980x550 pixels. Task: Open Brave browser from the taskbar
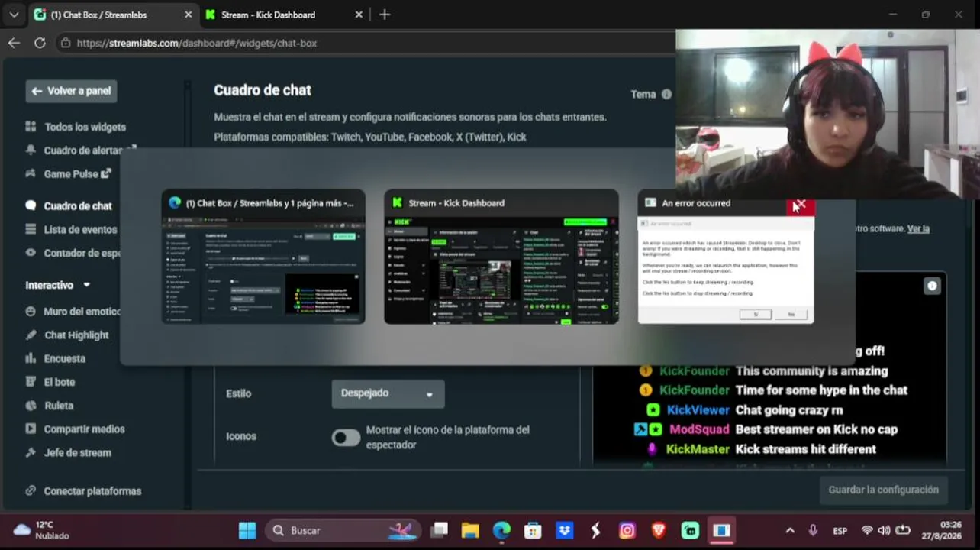coord(659,530)
